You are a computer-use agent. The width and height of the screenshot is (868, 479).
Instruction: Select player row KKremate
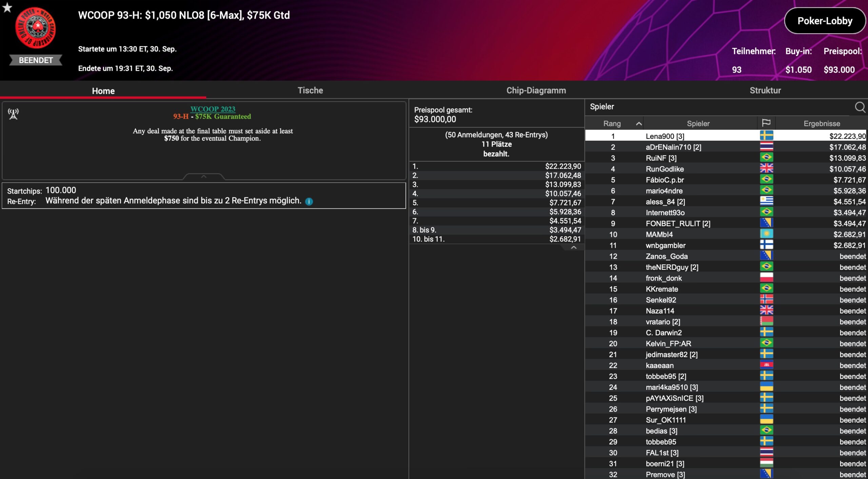click(x=726, y=289)
